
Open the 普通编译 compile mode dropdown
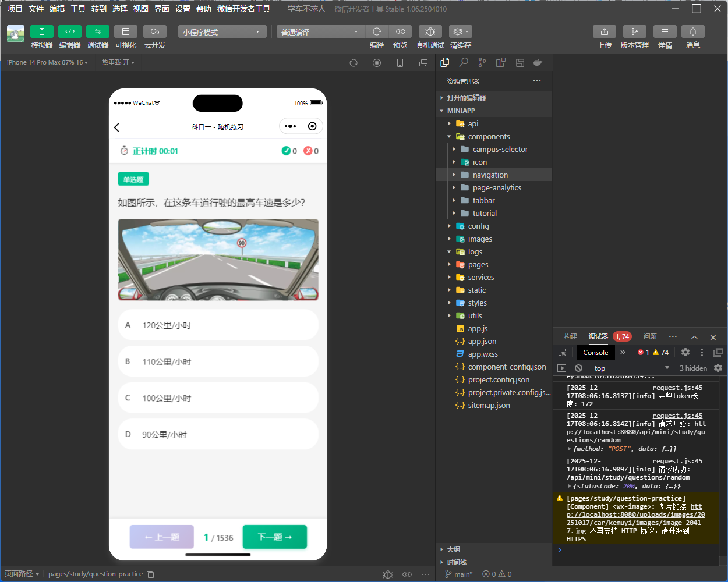(320, 32)
